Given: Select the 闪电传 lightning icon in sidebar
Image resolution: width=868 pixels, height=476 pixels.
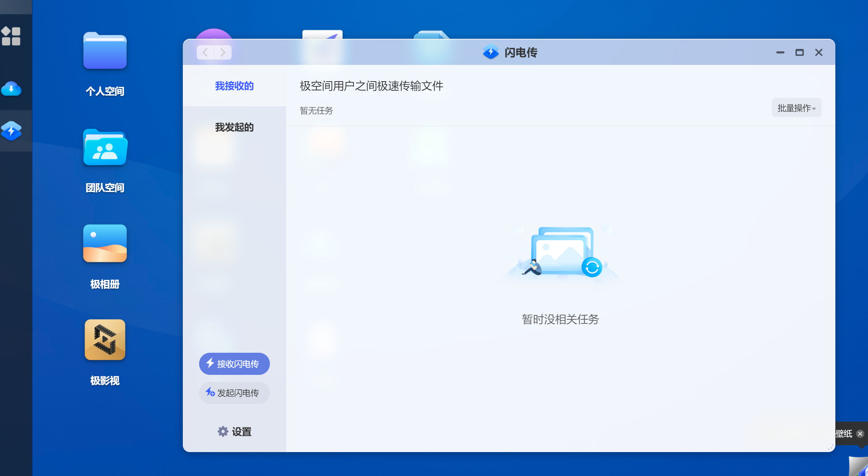Looking at the screenshot, I should coord(11,131).
